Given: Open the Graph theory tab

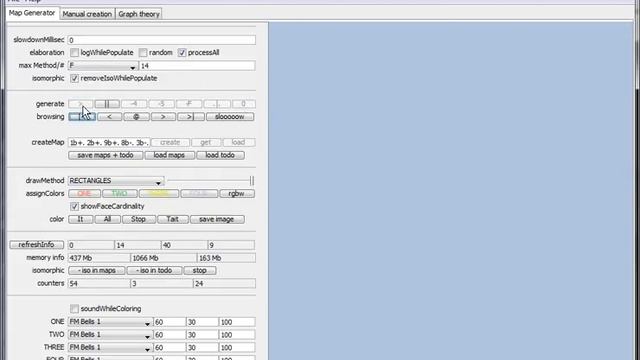Looking at the screenshot, I should pos(139,14).
